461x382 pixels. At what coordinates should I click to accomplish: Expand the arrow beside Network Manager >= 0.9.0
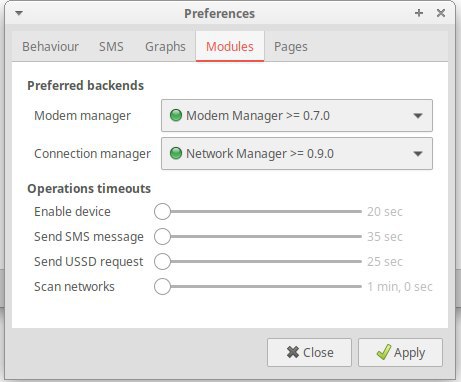coord(418,154)
